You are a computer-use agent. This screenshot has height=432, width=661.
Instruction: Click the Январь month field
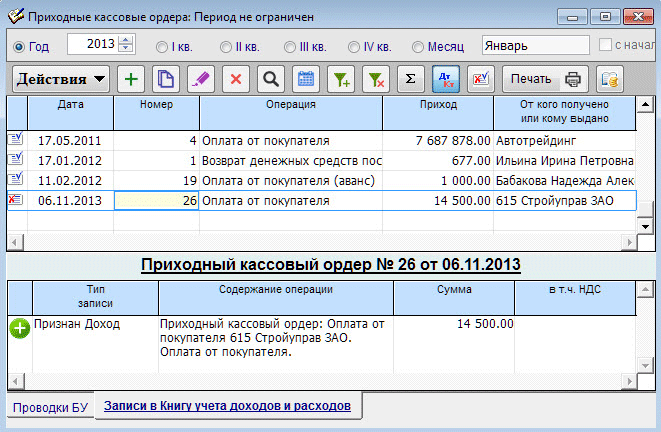(x=535, y=46)
